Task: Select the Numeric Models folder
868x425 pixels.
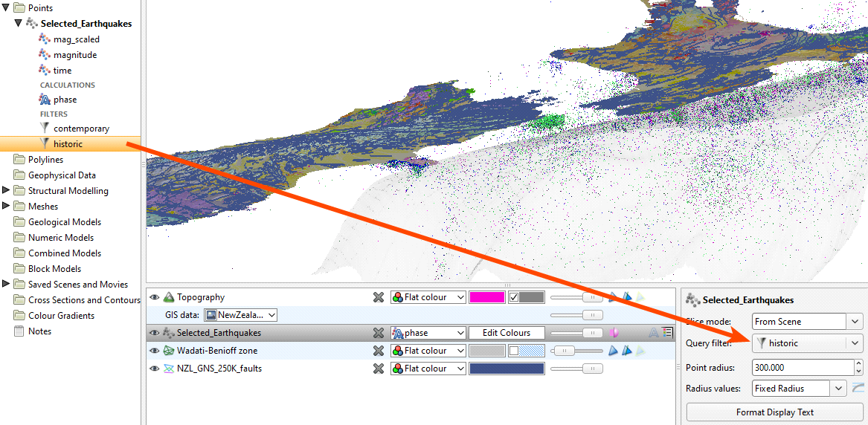Action: (61, 238)
